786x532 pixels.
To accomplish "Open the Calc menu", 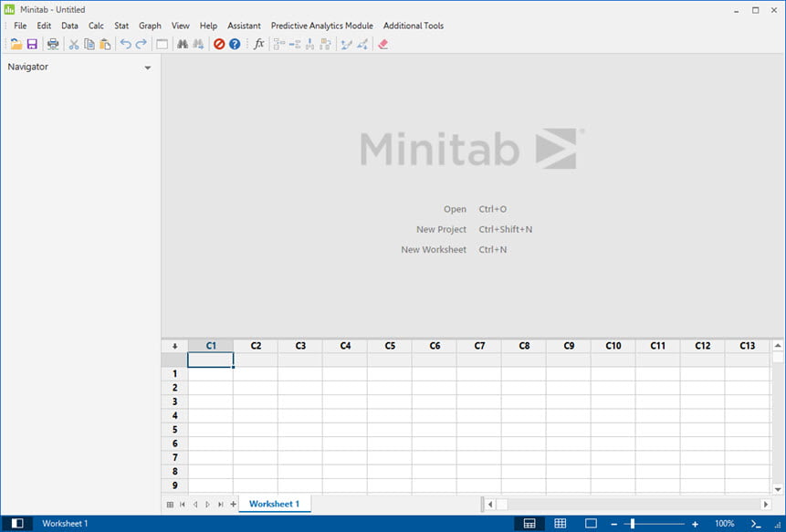I will [96, 26].
